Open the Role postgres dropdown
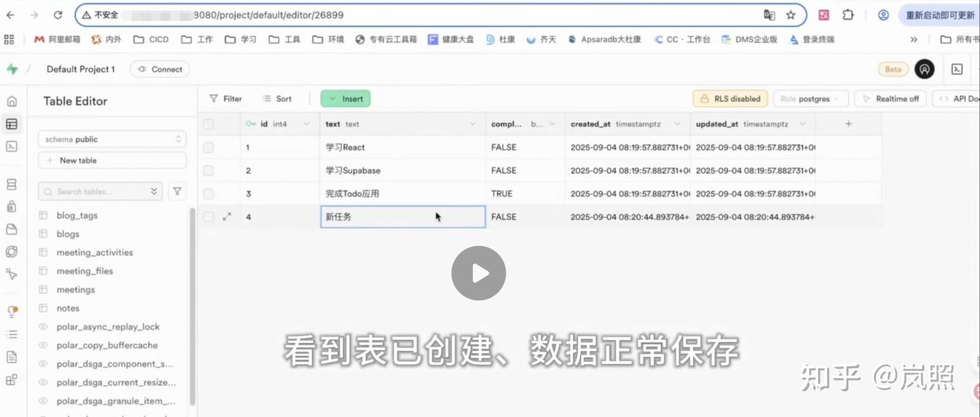 coord(811,98)
